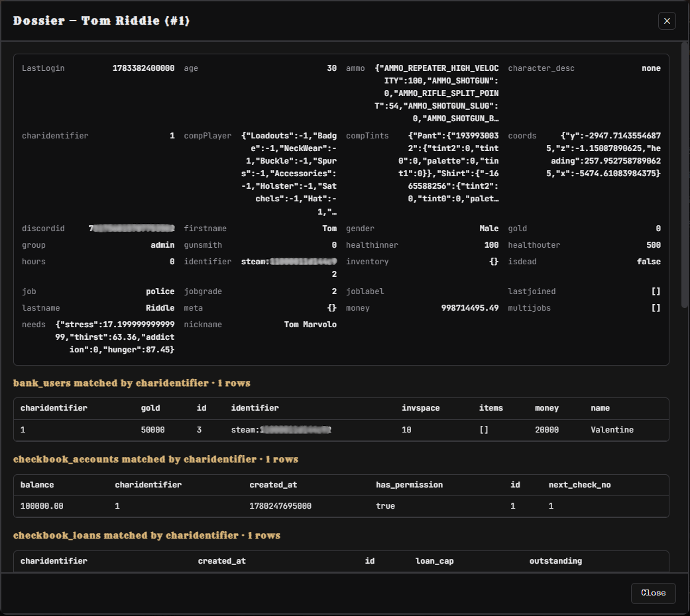Click the 'compPlayer' field label

(x=207, y=136)
